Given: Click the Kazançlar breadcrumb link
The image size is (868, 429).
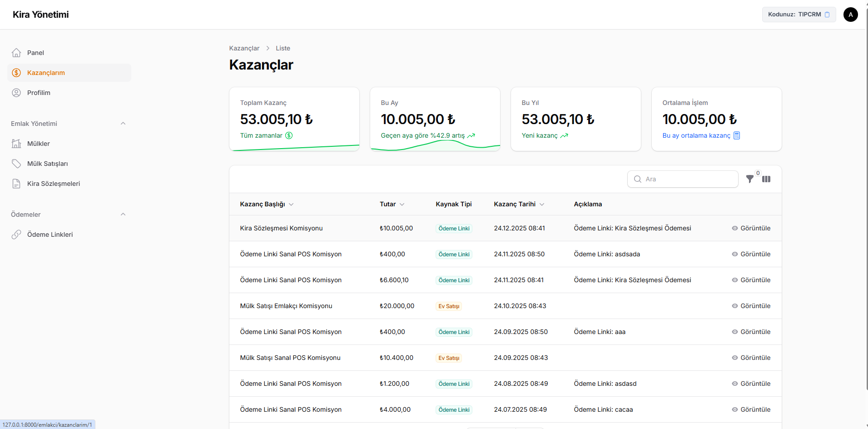Looking at the screenshot, I should click(x=244, y=48).
